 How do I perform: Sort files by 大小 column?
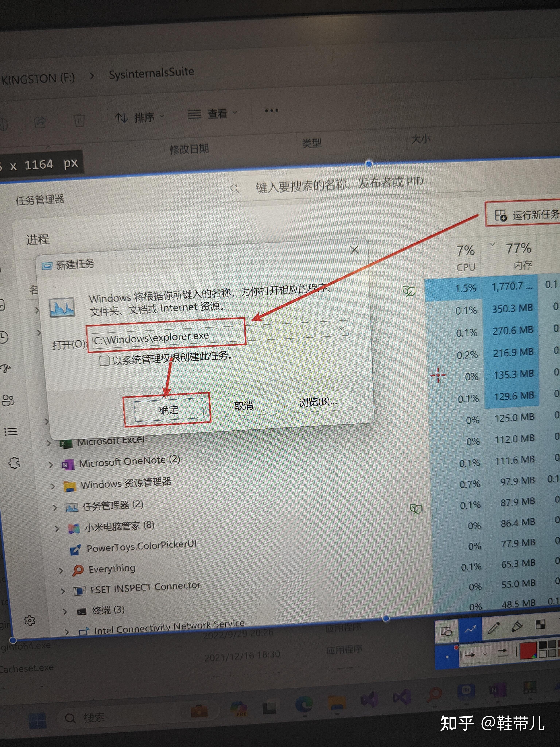[x=421, y=138]
